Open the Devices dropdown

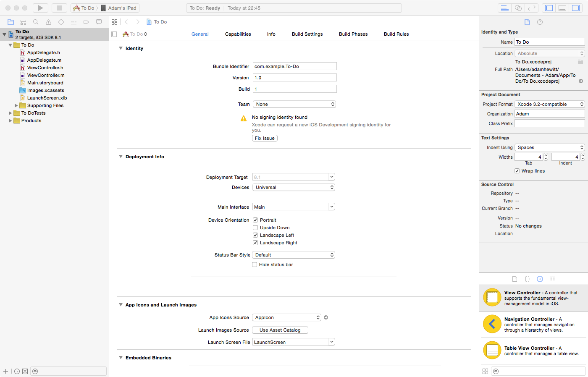click(294, 187)
